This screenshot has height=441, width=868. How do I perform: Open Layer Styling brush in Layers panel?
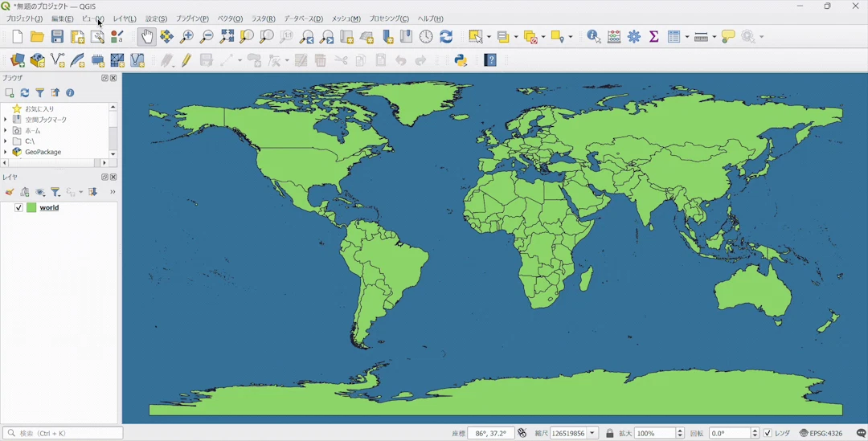tap(10, 192)
